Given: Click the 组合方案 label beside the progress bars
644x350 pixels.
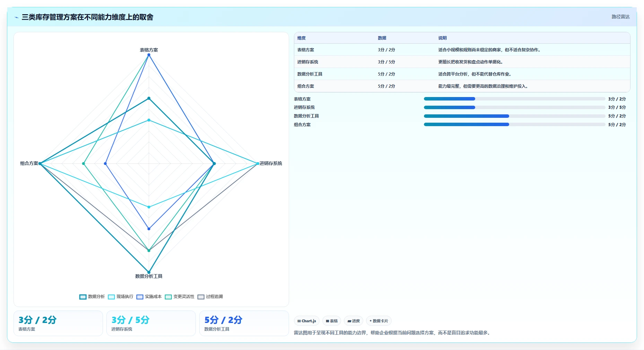Looking at the screenshot, I should pos(302,125).
